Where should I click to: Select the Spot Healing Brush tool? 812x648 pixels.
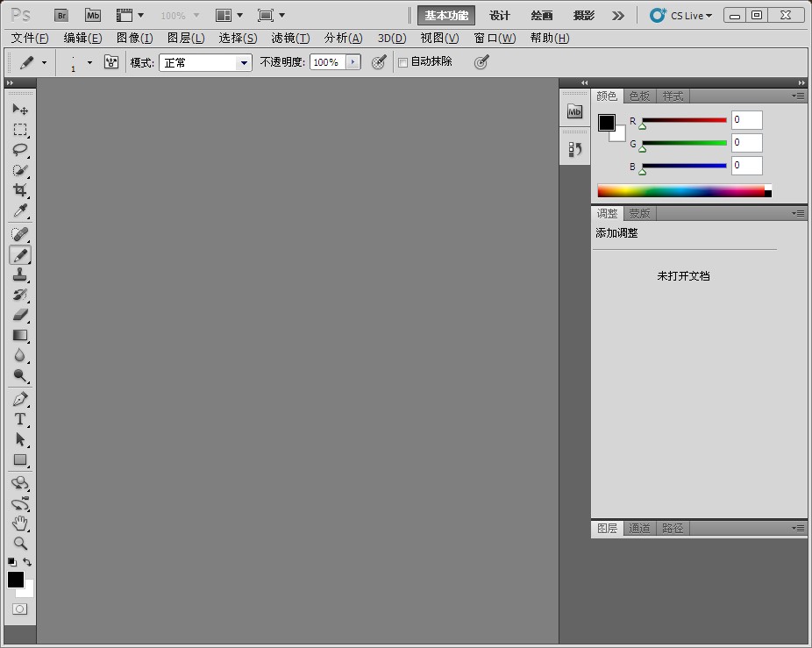pyautogui.click(x=20, y=234)
